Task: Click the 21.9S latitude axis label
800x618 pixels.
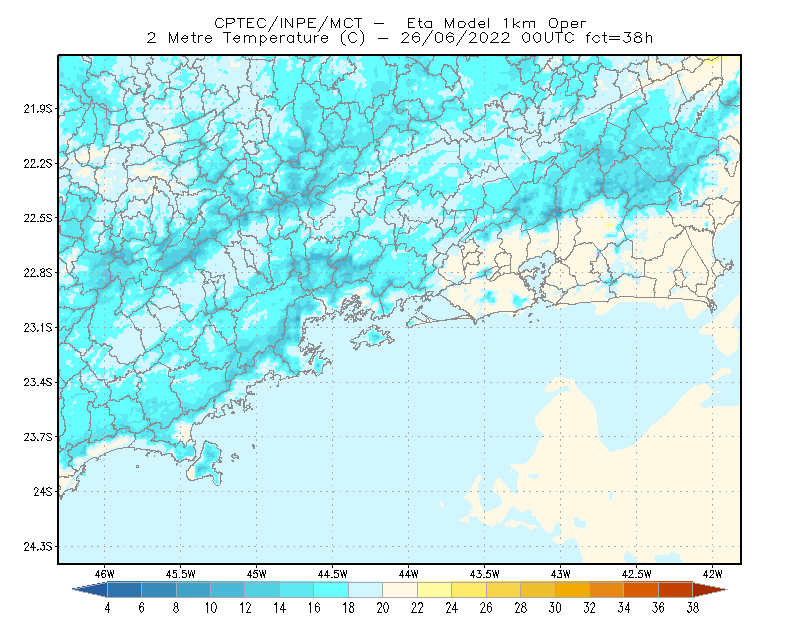Action: (38, 108)
